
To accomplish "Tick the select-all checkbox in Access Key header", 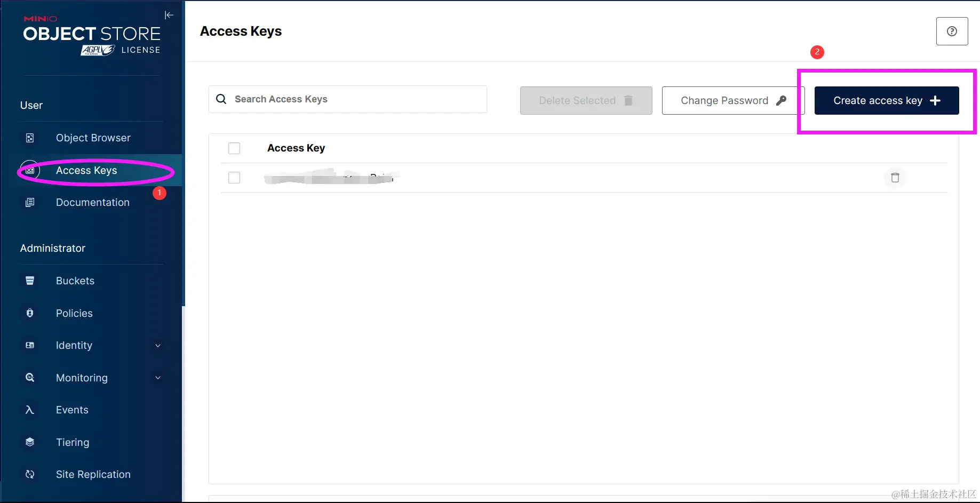I will (234, 148).
